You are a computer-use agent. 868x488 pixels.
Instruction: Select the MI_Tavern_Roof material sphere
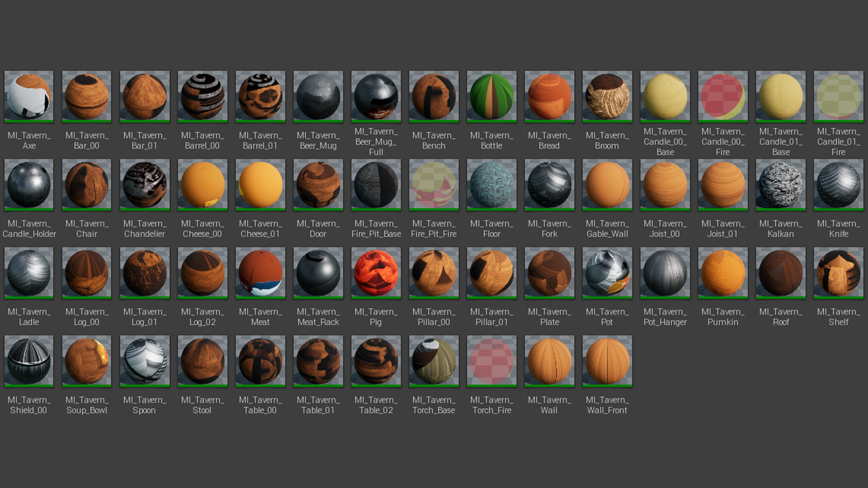tap(781, 272)
